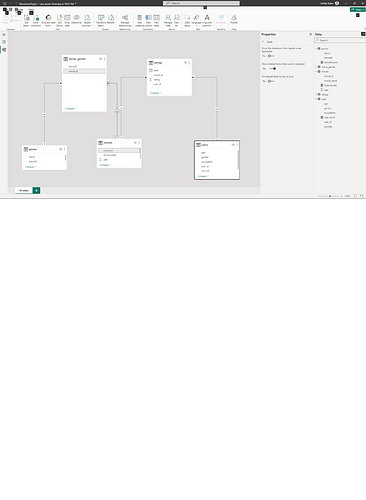Click the Transform data icon
366x500 pixels.
click(101, 20)
